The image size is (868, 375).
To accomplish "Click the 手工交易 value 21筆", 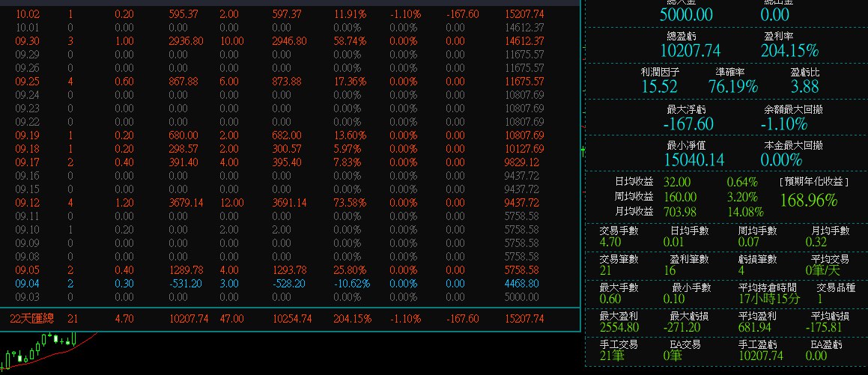I will (x=613, y=356).
